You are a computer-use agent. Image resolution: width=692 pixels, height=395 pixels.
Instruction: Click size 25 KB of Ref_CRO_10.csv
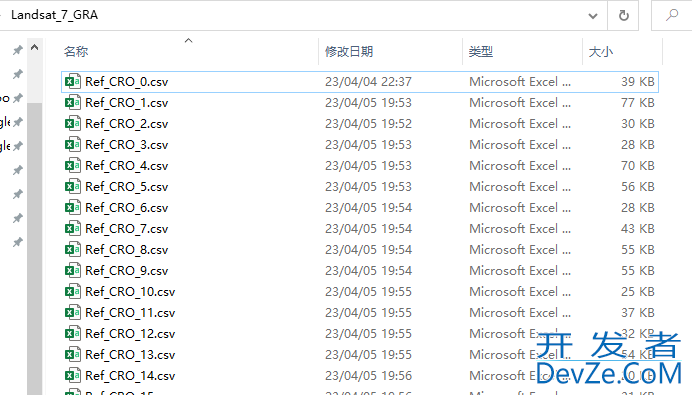point(638,292)
